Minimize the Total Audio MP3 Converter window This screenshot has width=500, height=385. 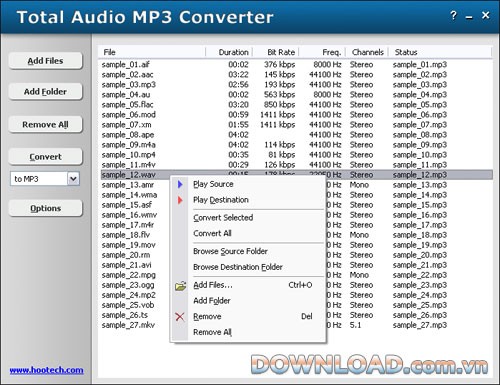click(x=469, y=18)
